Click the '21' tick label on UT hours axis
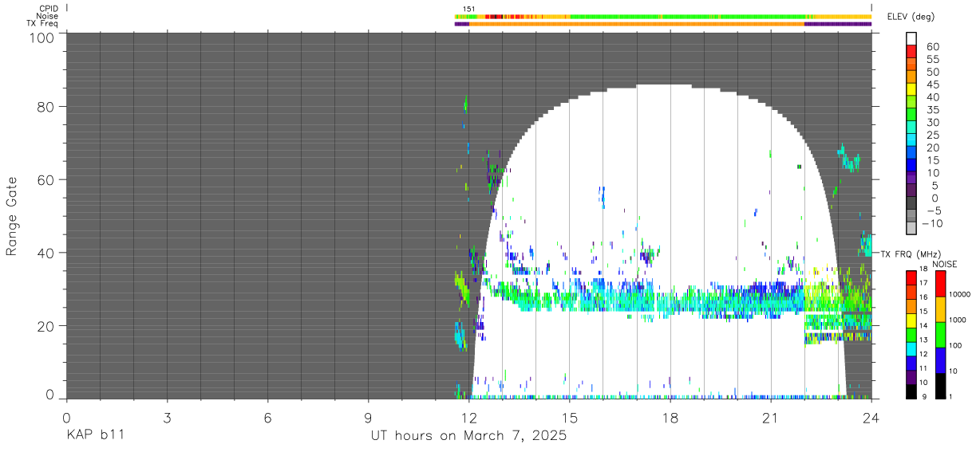Viewport: 980px width, 452px height. (x=771, y=418)
